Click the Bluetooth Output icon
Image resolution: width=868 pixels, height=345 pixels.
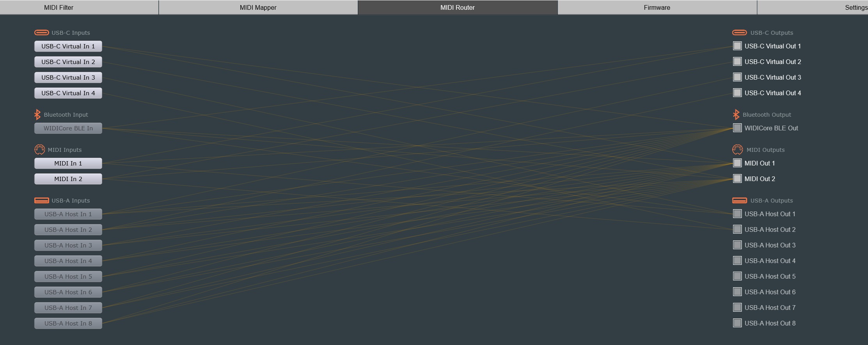point(736,114)
